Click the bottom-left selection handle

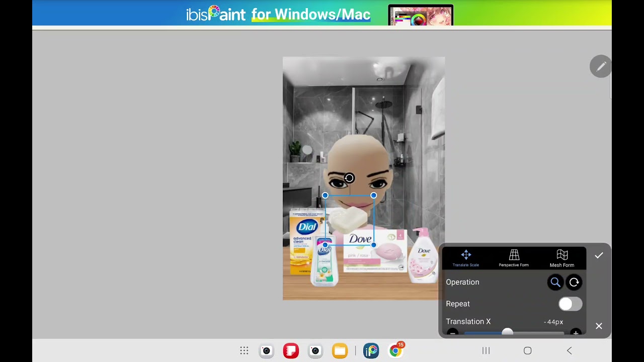pos(325,245)
